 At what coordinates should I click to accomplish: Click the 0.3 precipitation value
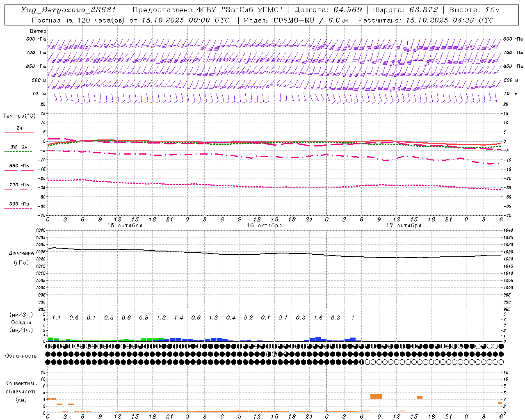336,318
